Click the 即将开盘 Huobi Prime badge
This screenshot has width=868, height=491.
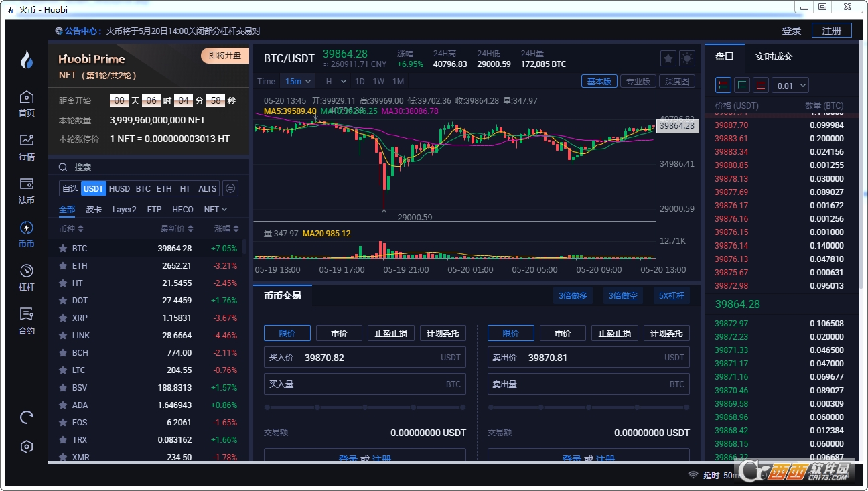[x=225, y=56]
